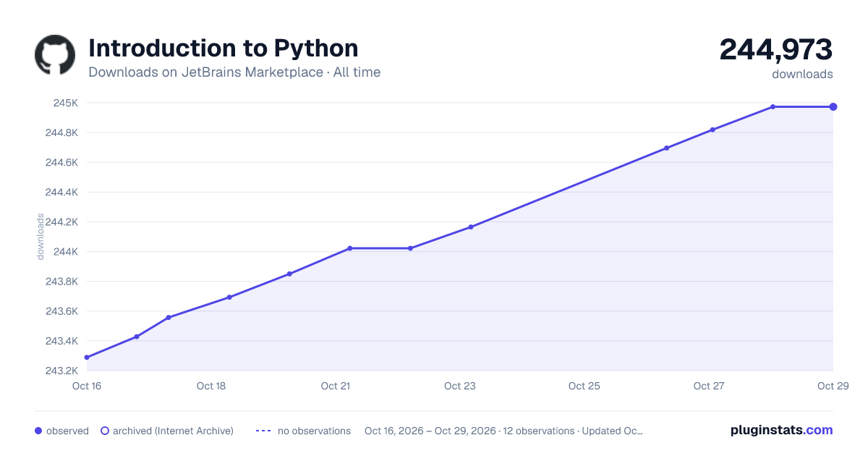Click the GitHub octocat logo icon

(55, 54)
